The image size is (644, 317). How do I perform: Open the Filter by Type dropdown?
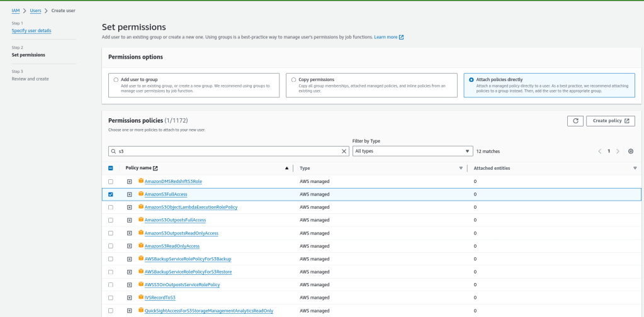[412, 152]
